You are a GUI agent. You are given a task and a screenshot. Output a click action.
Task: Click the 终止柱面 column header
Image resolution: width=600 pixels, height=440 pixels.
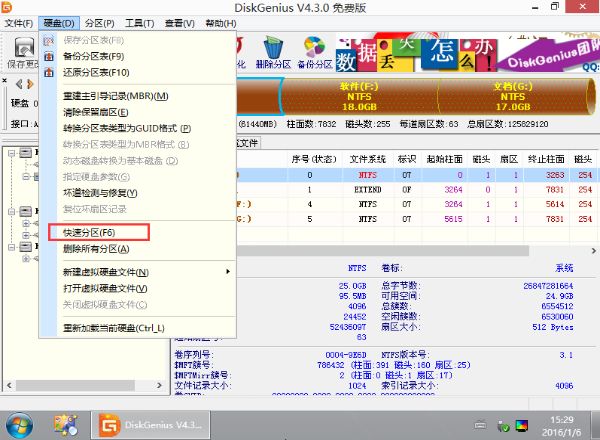pyautogui.click(x=546, y=159)
